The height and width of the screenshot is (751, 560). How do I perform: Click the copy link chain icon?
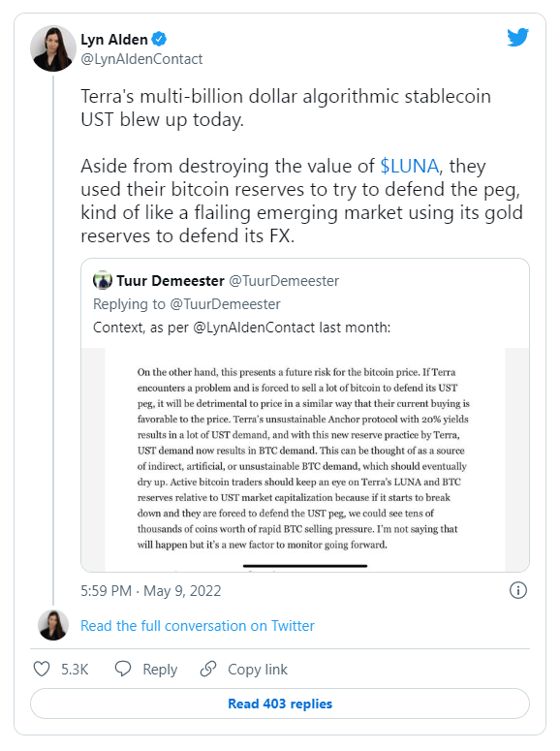point(208,669)
